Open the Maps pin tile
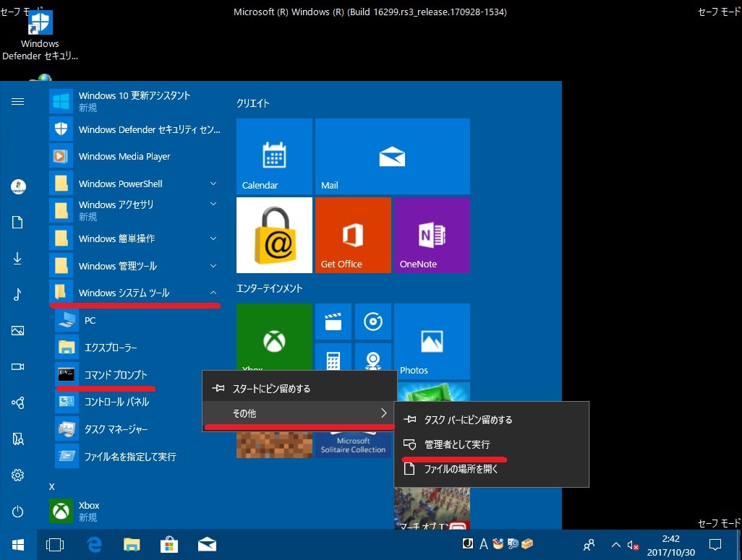This screenshot has height=560, width=742. tap(373, 357)
